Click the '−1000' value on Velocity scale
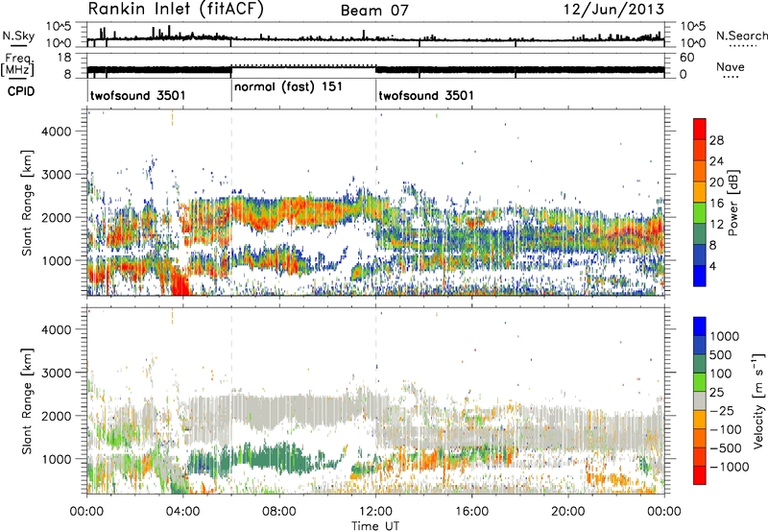Image resolution: width=768 pixels, height=532 pixels. 729,467
